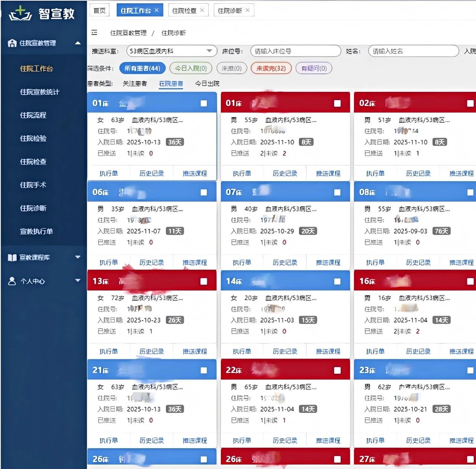Click the 床位号 input field
Viewport: 476px width, 469px height.
pyautogui.click(x=295, y=51)
